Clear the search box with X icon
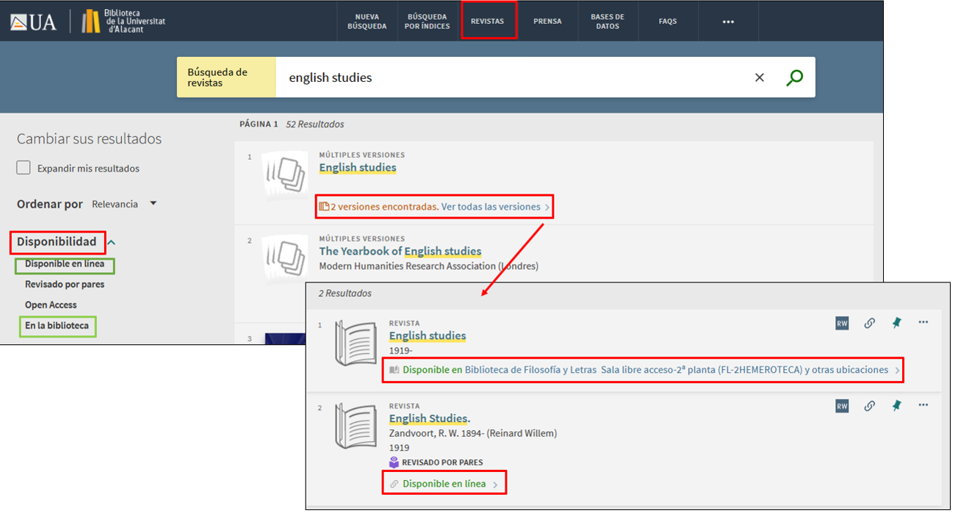Screen dimensions: 955x513 point(759,78)
